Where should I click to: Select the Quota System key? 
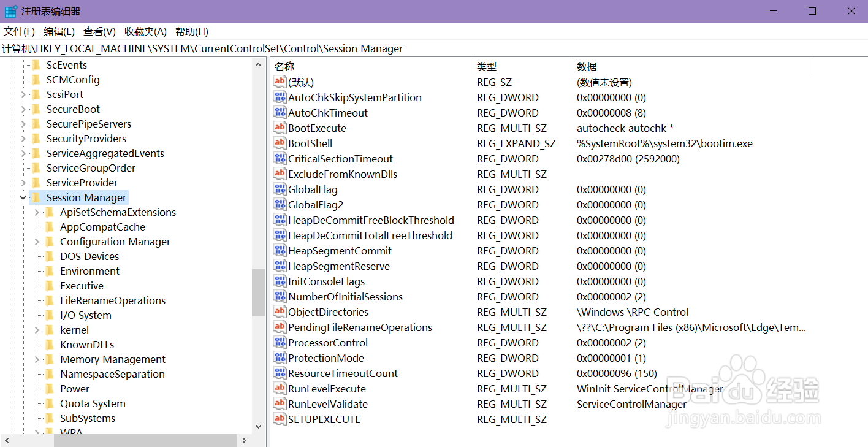tap(93, 403)
